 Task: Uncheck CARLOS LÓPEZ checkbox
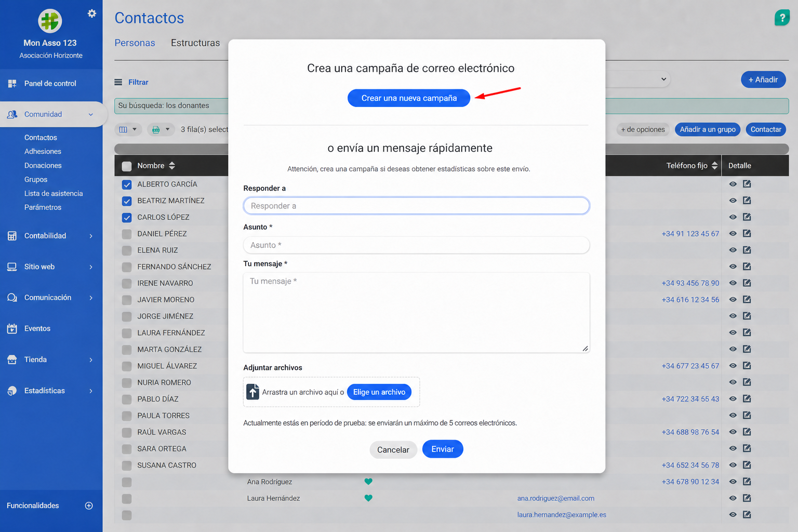[127, 218]
